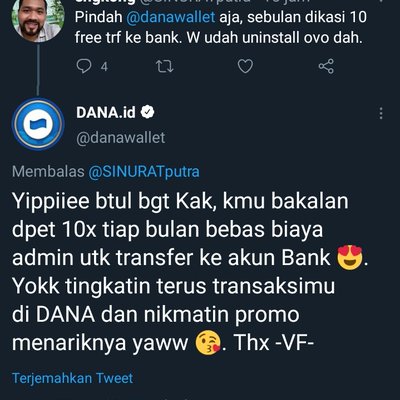Tap Terjemahkan Tweet to translate
The height and width of the screenshot is (400, 400).
pyautogui.click(x=72, y=378)
